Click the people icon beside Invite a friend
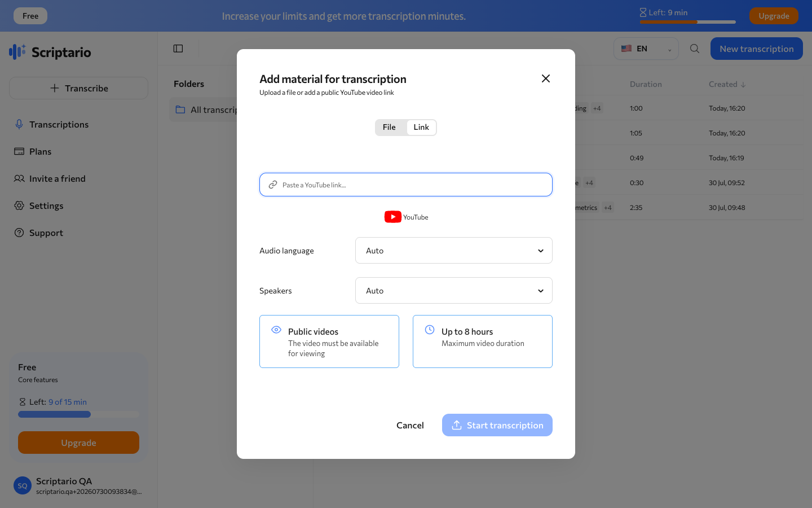This screenshot has height=508, width=812. pyautogui.click(x=19, y=178)
